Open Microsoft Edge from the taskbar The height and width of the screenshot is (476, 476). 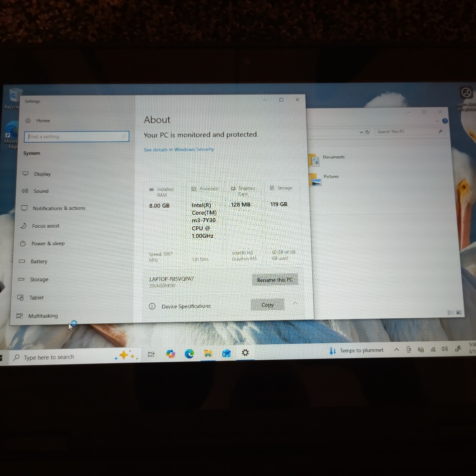point(189,353)
